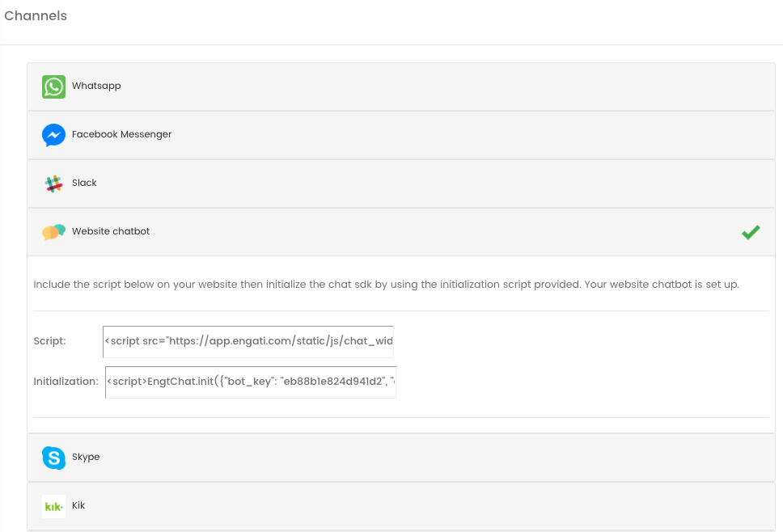
Task: Click the Facebook Messenger icon
Action: [x=53, y=135]
